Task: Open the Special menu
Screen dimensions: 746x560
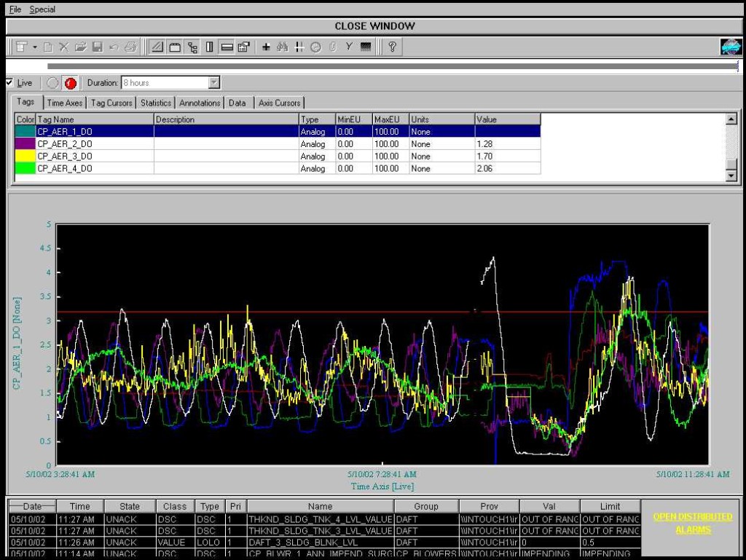Action: [x=42, y=9]
